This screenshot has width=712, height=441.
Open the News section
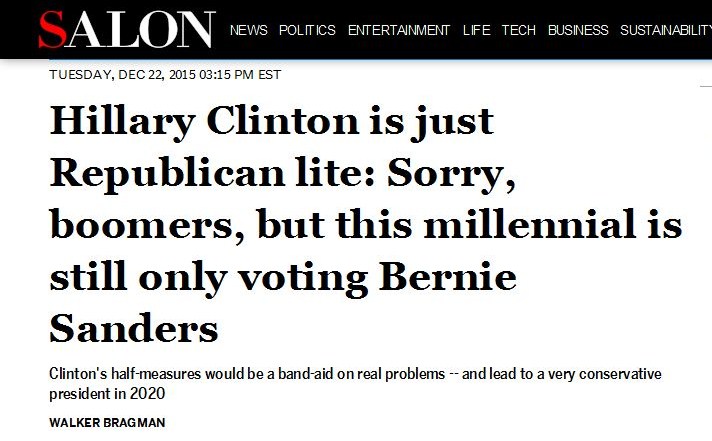pos(248,30)
